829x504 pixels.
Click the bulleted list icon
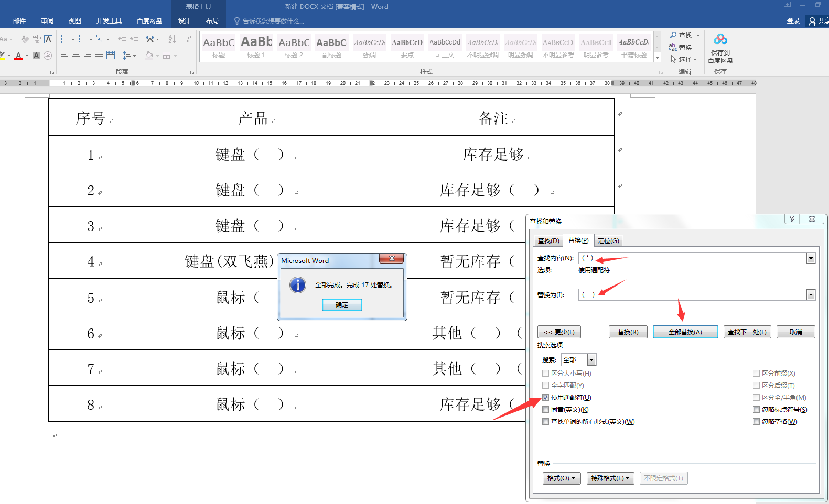(x=64, y=39)
